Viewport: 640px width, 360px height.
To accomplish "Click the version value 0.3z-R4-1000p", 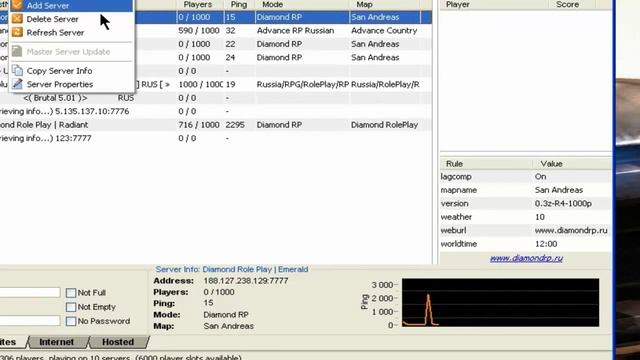I will 563,203.
